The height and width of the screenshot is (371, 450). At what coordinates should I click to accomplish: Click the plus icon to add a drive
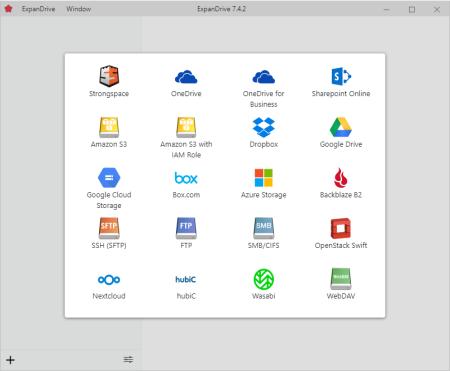tap(10, 360)
